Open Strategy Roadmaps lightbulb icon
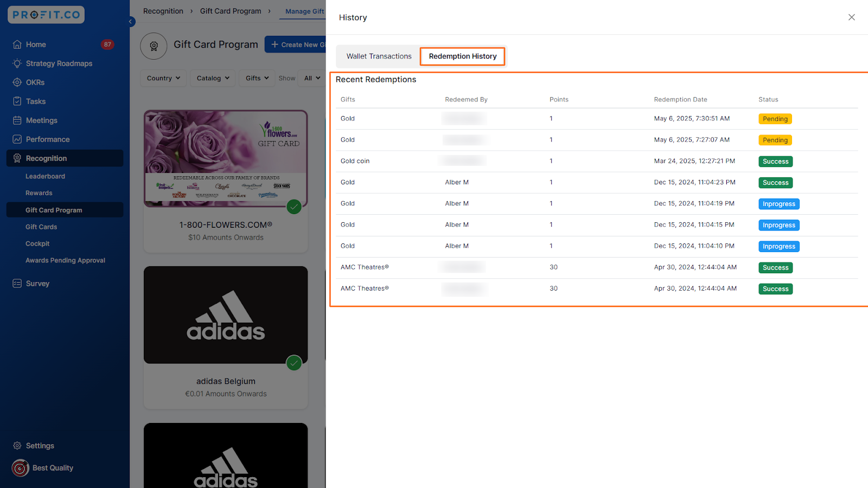The image size is (868, 488). point(17,63)
